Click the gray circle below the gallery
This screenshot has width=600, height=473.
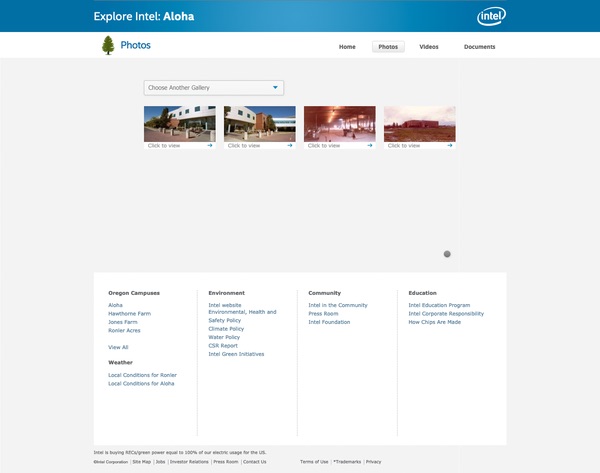click(x=447, y=254)
